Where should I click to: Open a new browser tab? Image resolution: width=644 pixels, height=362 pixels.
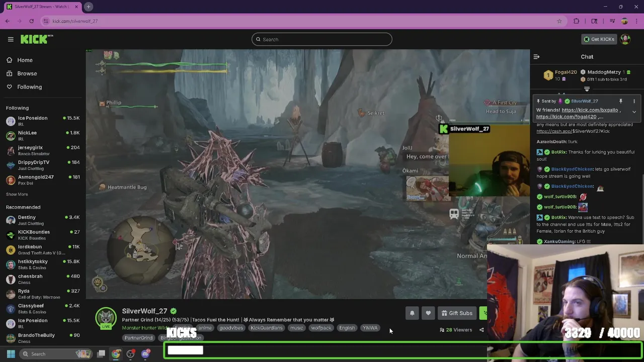(x=88, y=7)
